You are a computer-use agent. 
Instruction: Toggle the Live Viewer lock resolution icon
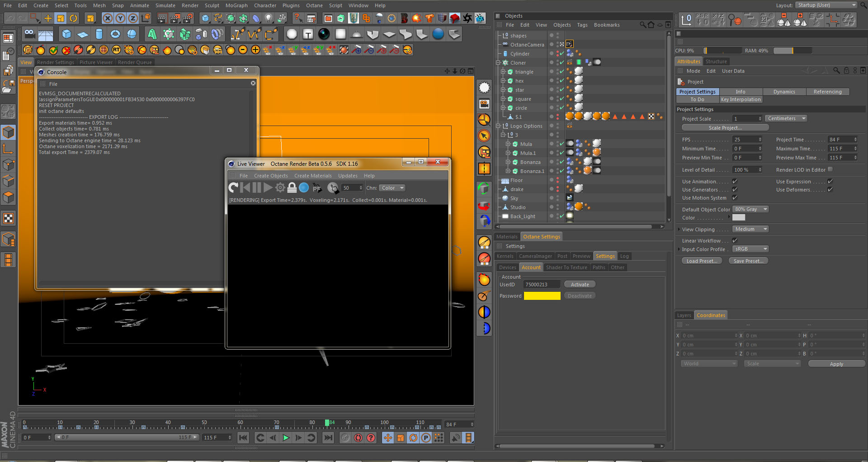[292, 187]
